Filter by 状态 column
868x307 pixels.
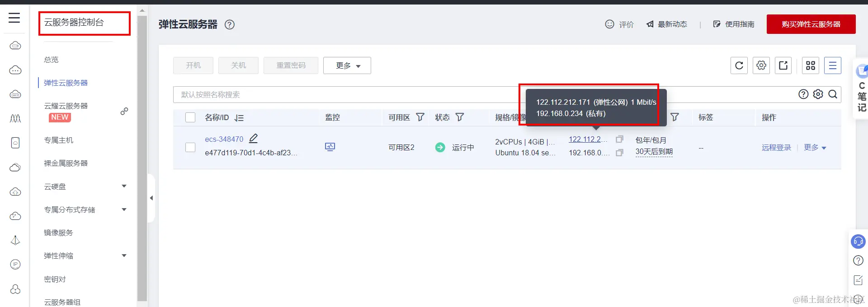[460, 117]
